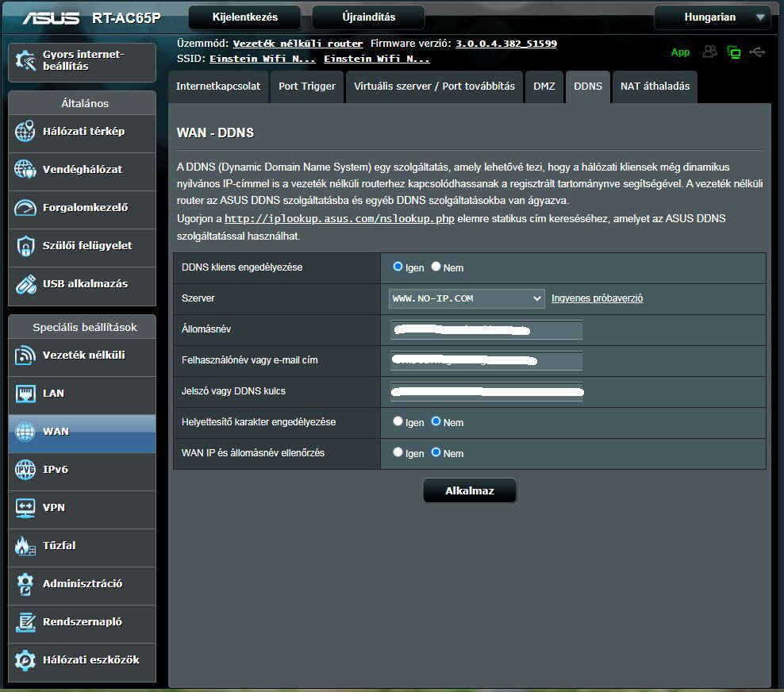Open the iplookup.asus.com nslookup link
The height and width of the screenshot is (692, 784).
point(340,218)
